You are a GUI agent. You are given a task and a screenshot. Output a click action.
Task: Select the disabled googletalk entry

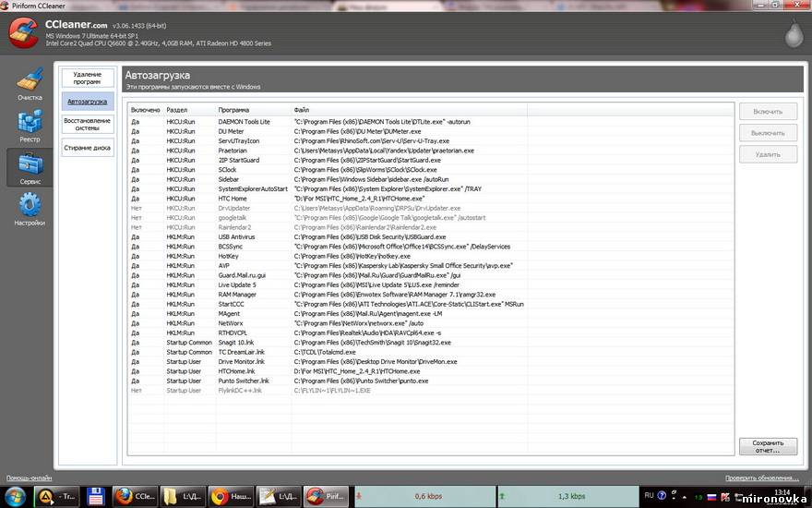coord(430,218)
